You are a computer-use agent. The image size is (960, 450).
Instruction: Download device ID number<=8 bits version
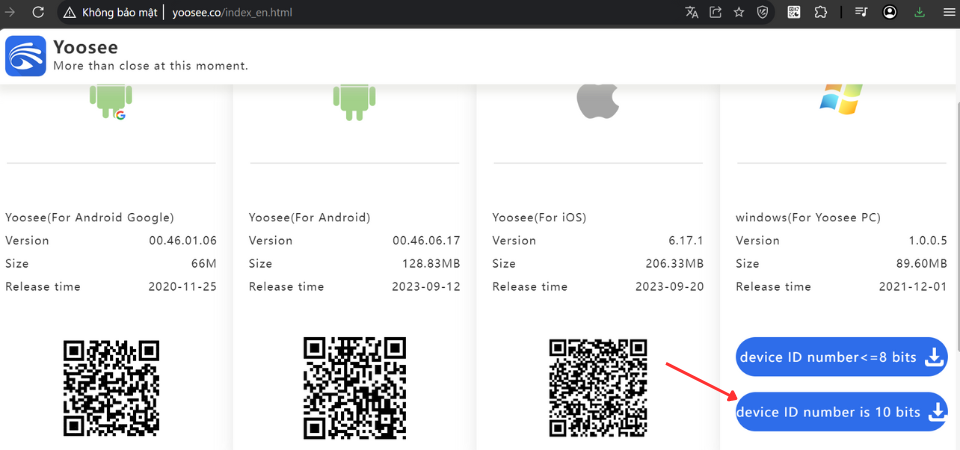[842, 356]
